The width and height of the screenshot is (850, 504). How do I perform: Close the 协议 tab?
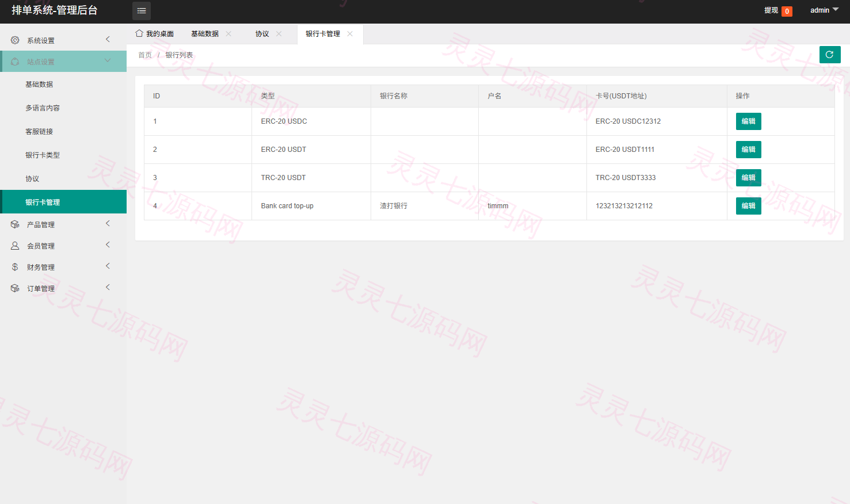279,34
